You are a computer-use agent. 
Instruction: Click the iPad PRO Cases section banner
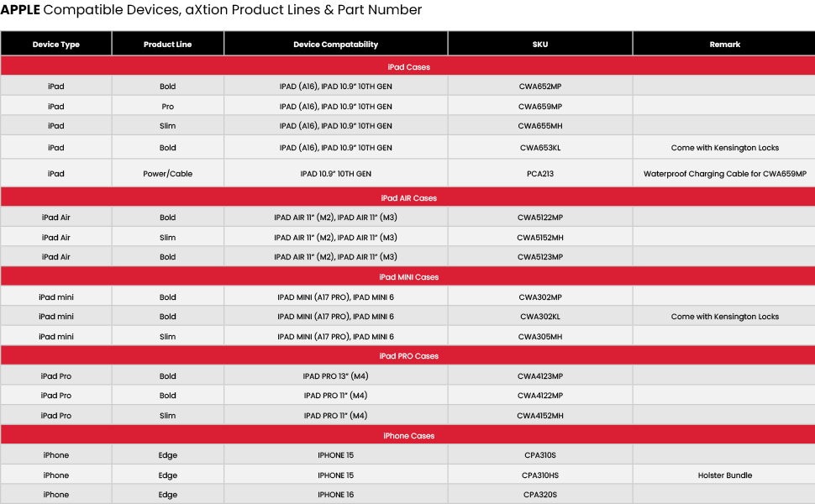[408, 355]
